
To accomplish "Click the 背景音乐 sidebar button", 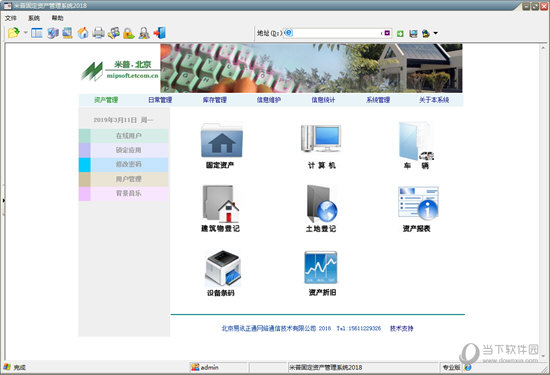I will pyautogui.click(x=123, y=193).
